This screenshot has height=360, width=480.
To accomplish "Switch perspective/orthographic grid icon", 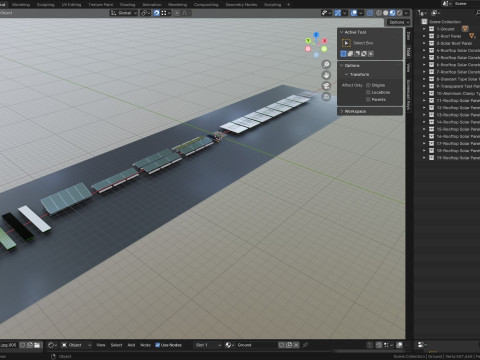I will point(326,97).
